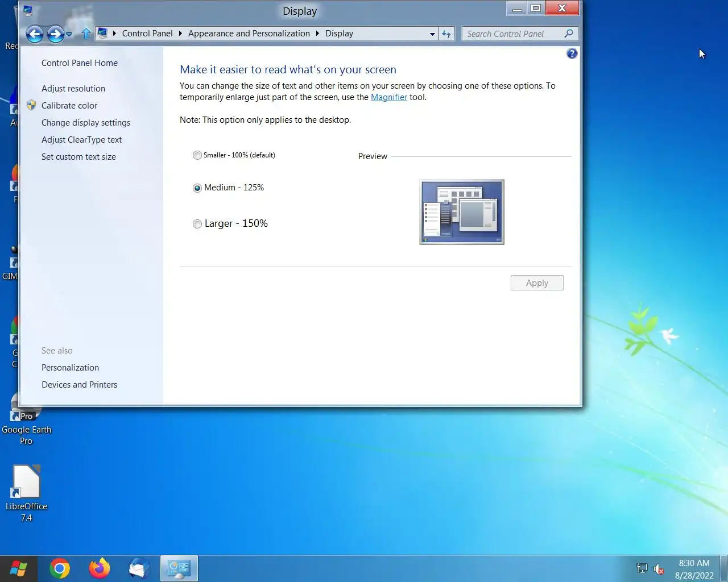Screen dimensions: 728x582
Task: Click the shield icon beside Calibrate color
Action: (31, 105)
